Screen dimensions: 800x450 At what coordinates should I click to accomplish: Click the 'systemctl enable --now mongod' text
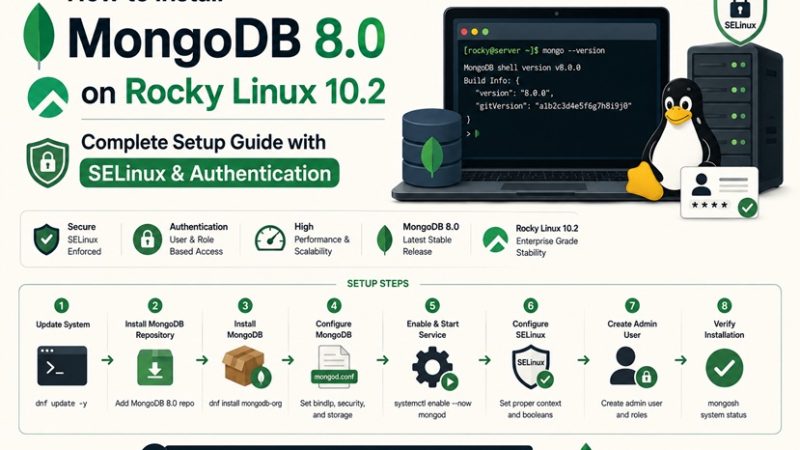[x=433, y=409]
